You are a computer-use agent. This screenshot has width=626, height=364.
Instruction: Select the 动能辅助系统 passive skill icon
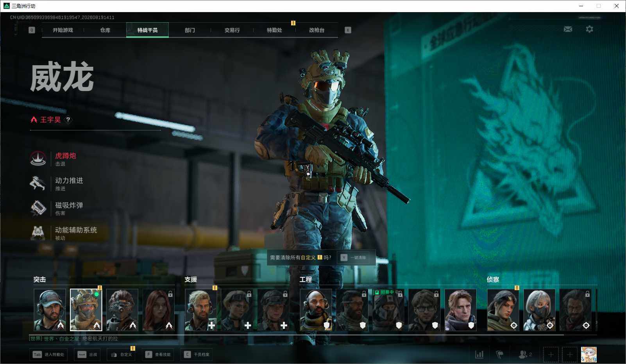pyautogui.click(x=38, y=233)
